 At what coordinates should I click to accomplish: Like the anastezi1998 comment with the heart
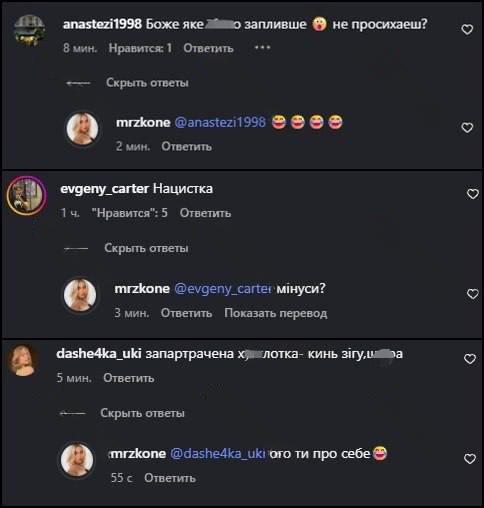[467, 29]
